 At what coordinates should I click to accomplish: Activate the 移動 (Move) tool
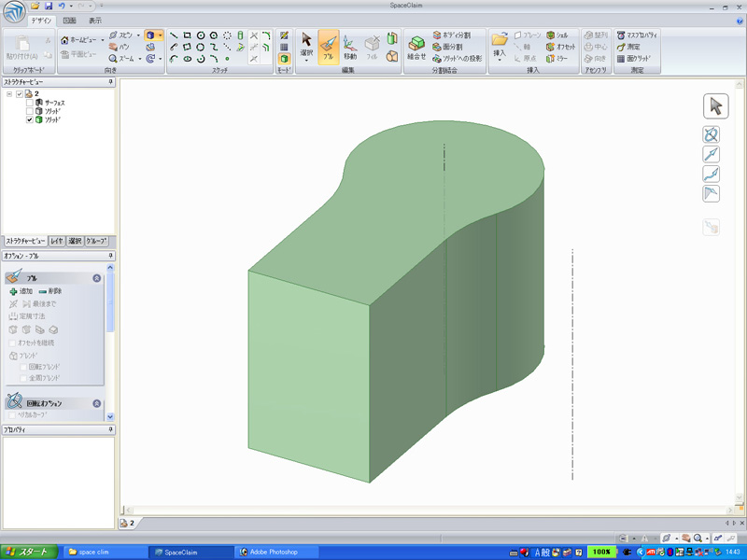(x=349, y=46)
